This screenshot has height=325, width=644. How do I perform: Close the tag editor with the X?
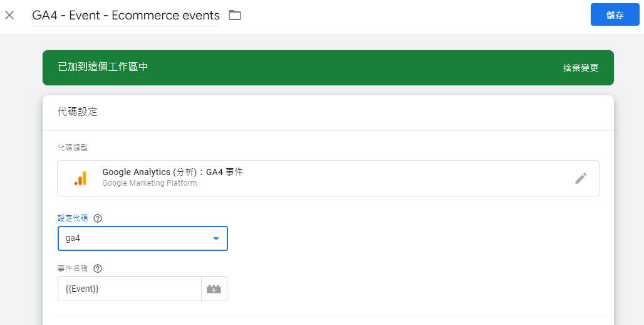click(9, 16)
